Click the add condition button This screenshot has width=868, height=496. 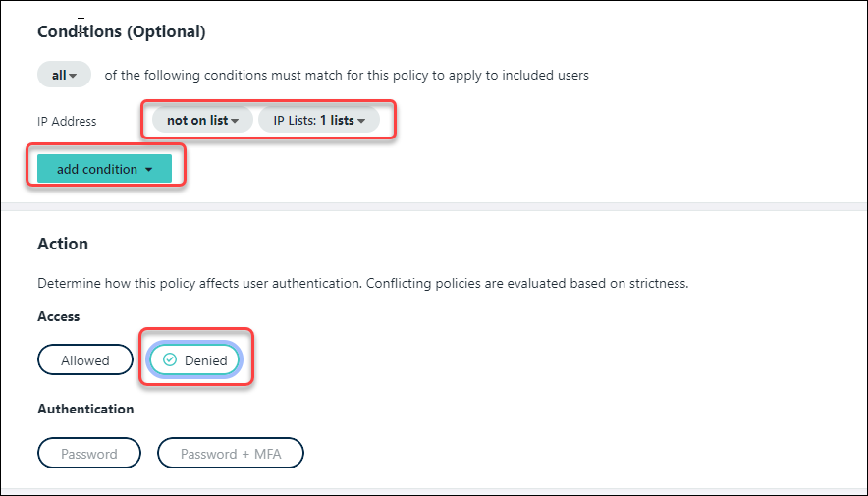(x=104, y=169)
